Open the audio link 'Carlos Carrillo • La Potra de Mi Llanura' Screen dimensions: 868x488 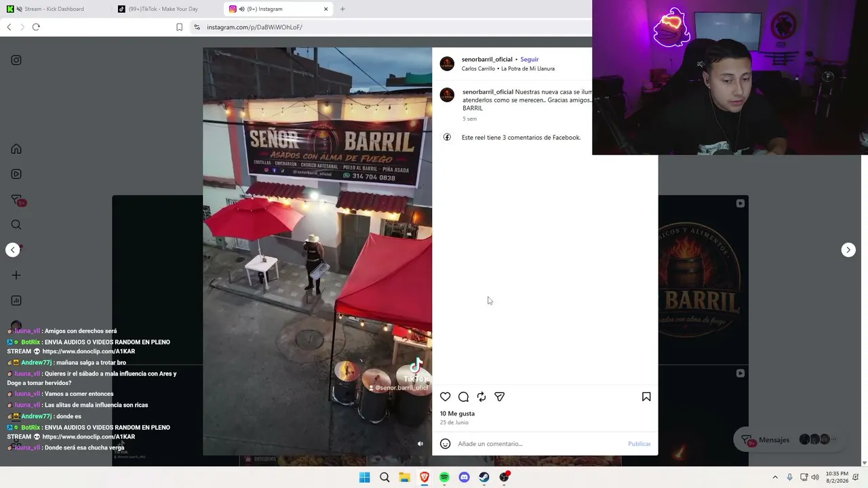(508, 69)
